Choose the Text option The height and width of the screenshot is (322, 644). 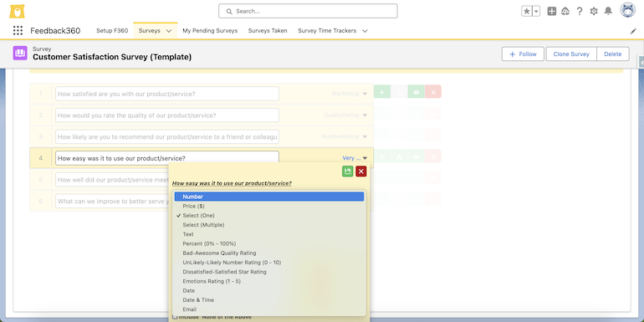(269, 234)
